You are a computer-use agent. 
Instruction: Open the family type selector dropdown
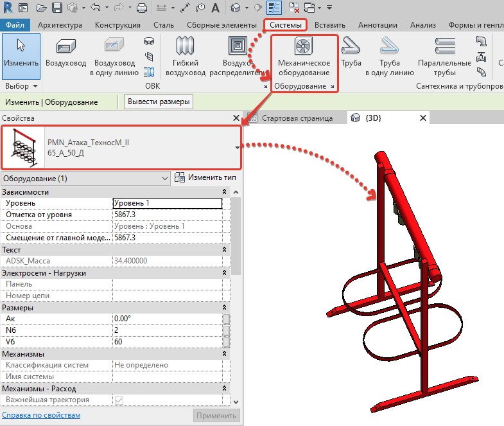click(x=238, y=147)
